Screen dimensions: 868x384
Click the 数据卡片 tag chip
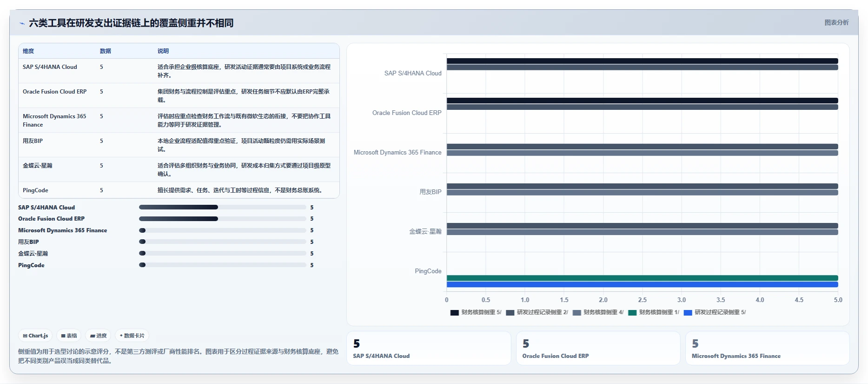(x=132, y=336)
